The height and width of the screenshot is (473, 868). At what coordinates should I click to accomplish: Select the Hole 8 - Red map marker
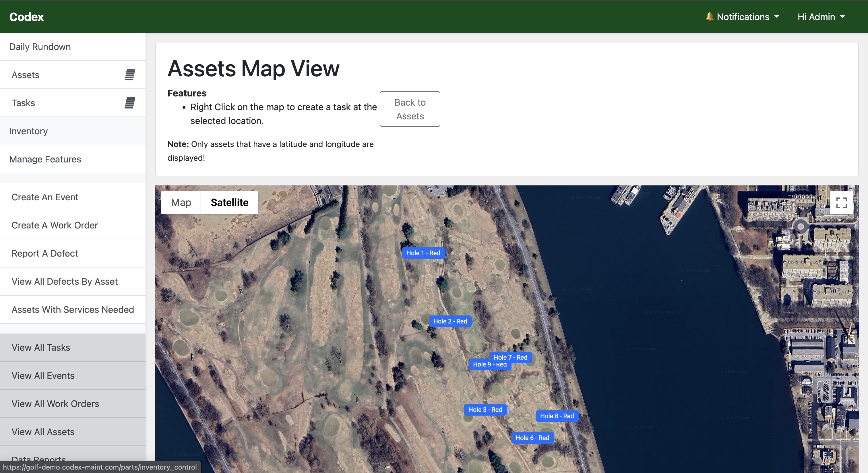tap(557, 416)
